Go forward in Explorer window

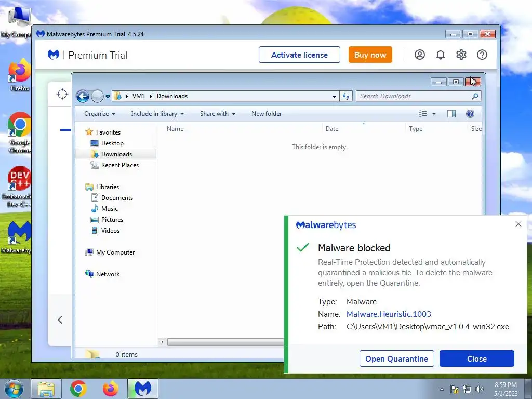coord(97,96)
